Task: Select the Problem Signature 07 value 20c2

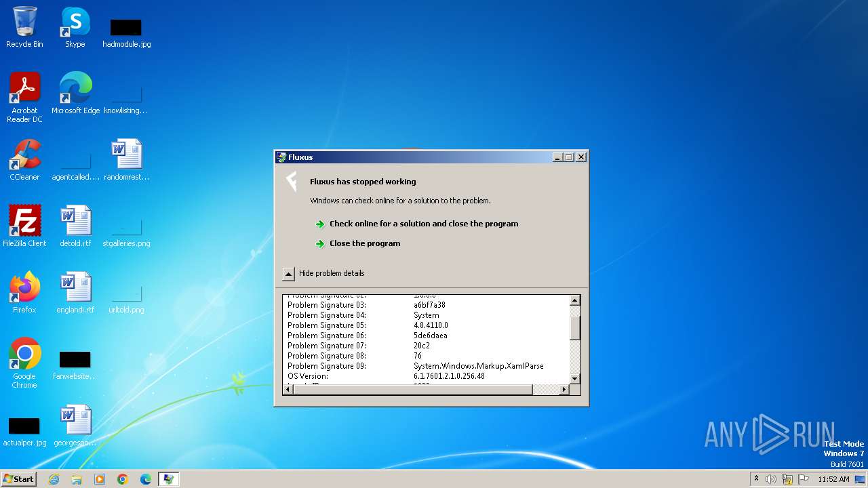Action: point(422,346)
